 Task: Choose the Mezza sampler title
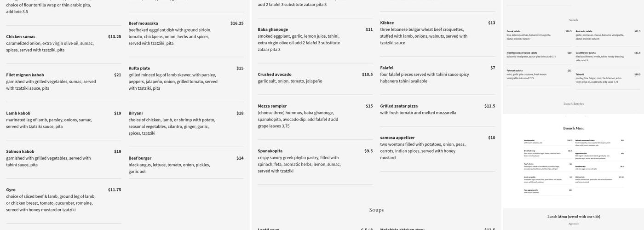pyautogui.click(x=272, y=106)
